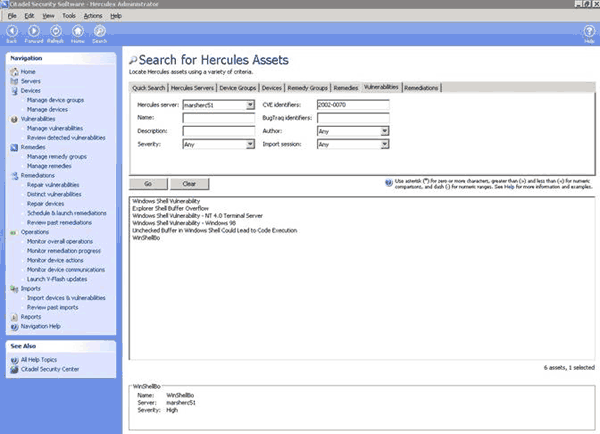Open Help icon in top-right corner
This screenshot has height=434, width=600.
coord(589,33)
